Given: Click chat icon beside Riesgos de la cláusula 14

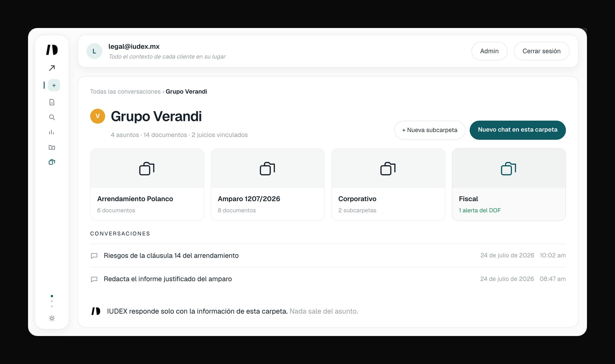Looking at the screenshot, I should [x=94, y=256].
